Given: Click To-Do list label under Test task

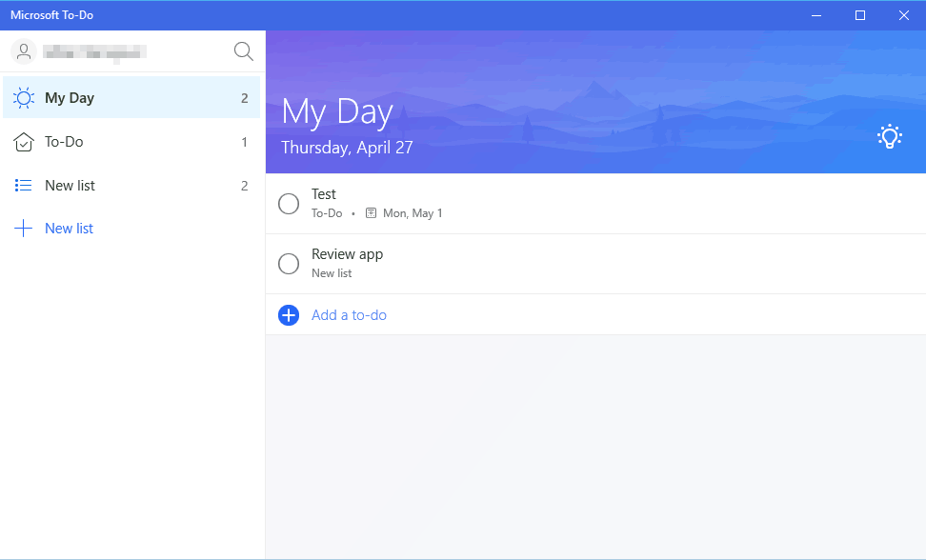Looking at the screenshot, I should coord(327,213).
